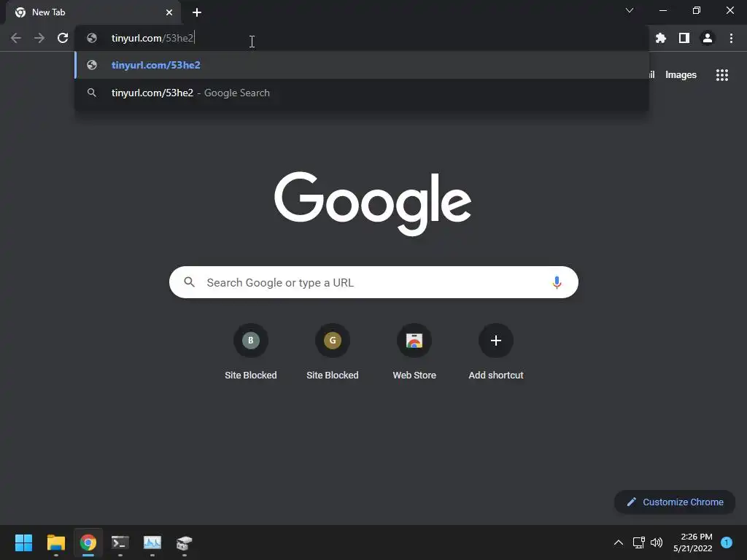Open tab search chevron
Image resolution: width=747 pixels, height=560 pixels.
pos(630,10)
